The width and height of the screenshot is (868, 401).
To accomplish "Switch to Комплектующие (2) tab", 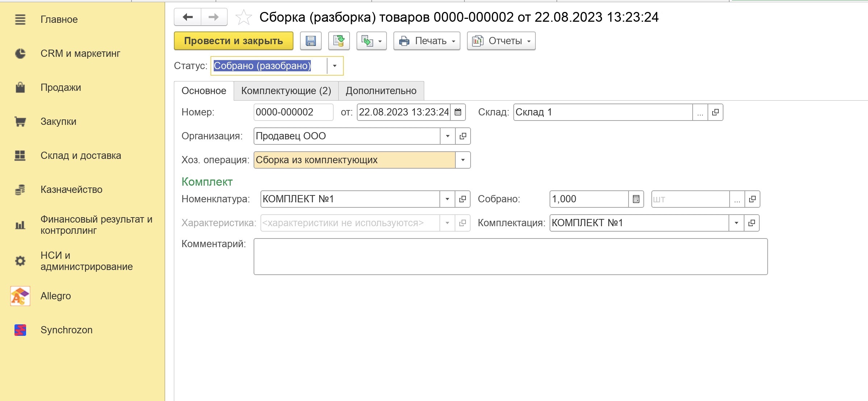I will pyautogui.click(x=286, y=91).
